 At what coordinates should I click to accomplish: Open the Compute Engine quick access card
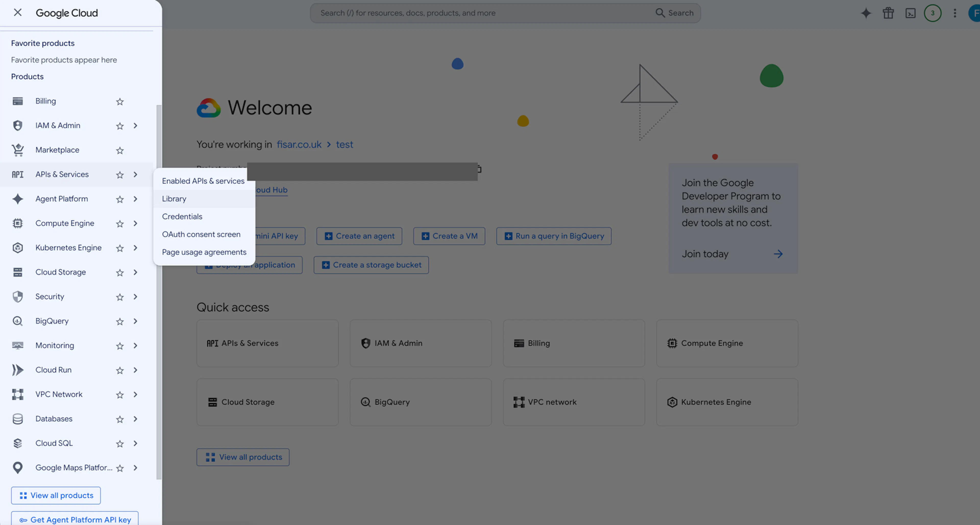(727, 343)
